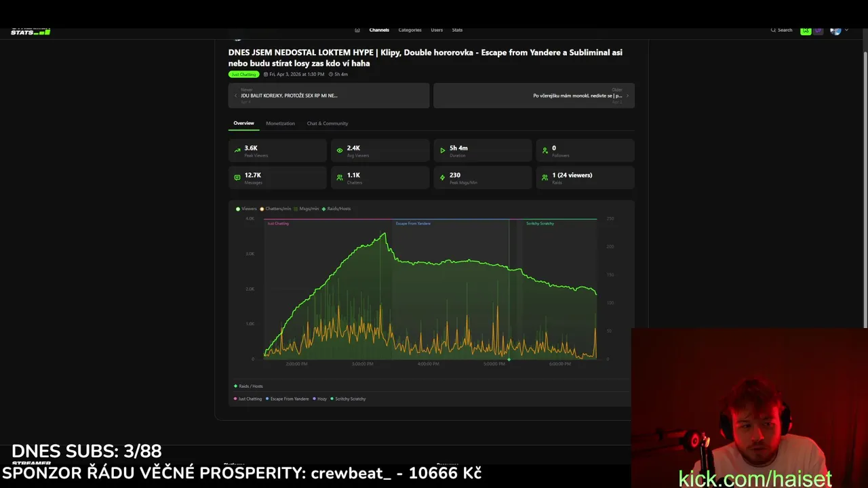This screenshot has width=868, height=488.
Task: Toggle the Viewers series in chart legend
Action: [246, 209]
